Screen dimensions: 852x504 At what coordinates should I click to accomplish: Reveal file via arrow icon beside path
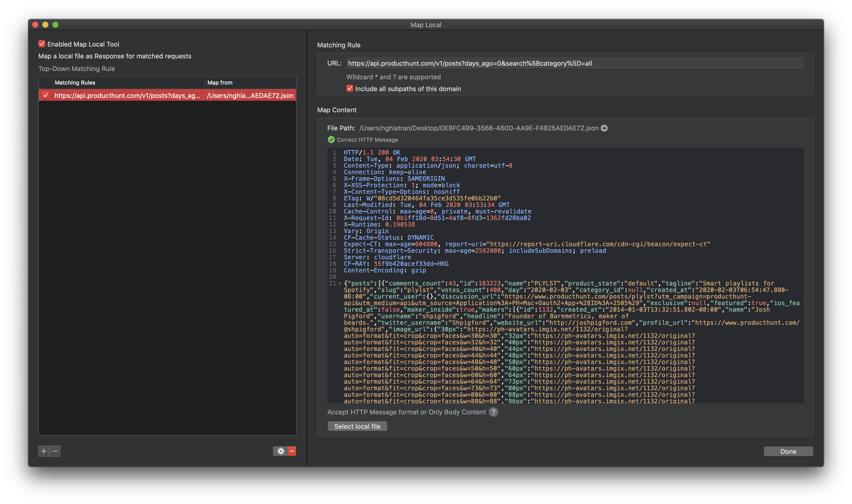click(x=604, y=128)
